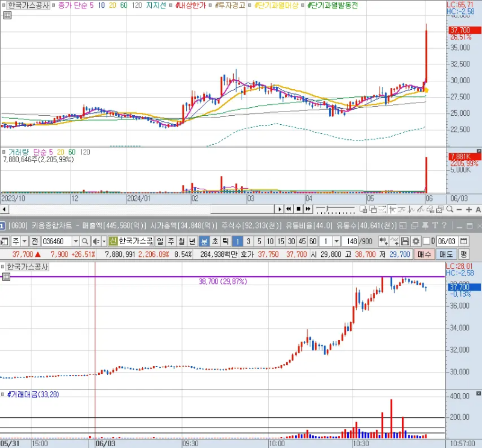Click the stock search magnifier icon
Image resolution: width=482 pixels, height=448 pixels.
(x=85, y=241)
